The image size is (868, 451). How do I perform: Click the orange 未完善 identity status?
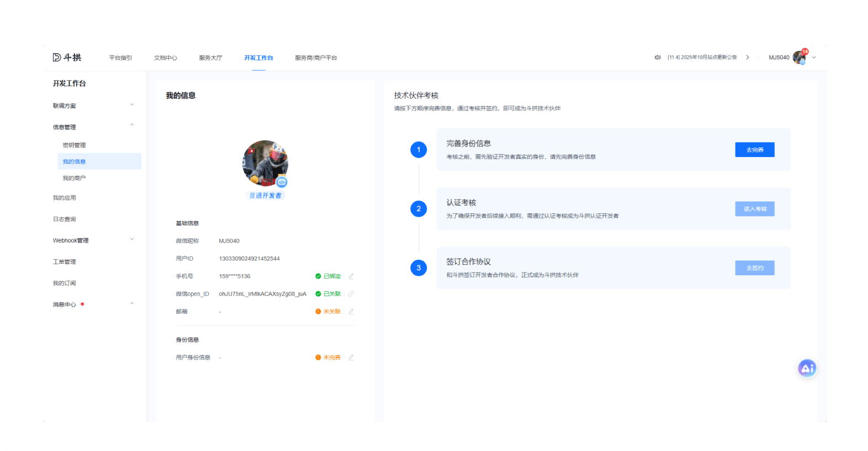point(328,358)
